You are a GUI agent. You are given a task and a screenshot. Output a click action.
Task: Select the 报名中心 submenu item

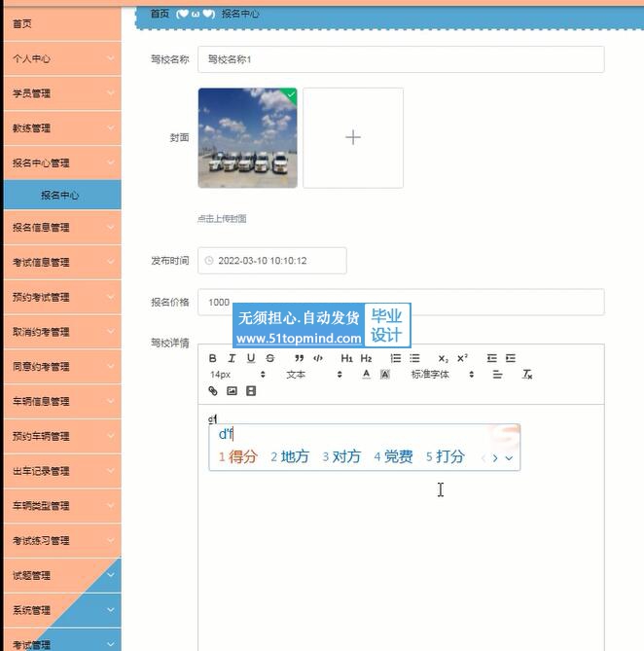(60, 195)
